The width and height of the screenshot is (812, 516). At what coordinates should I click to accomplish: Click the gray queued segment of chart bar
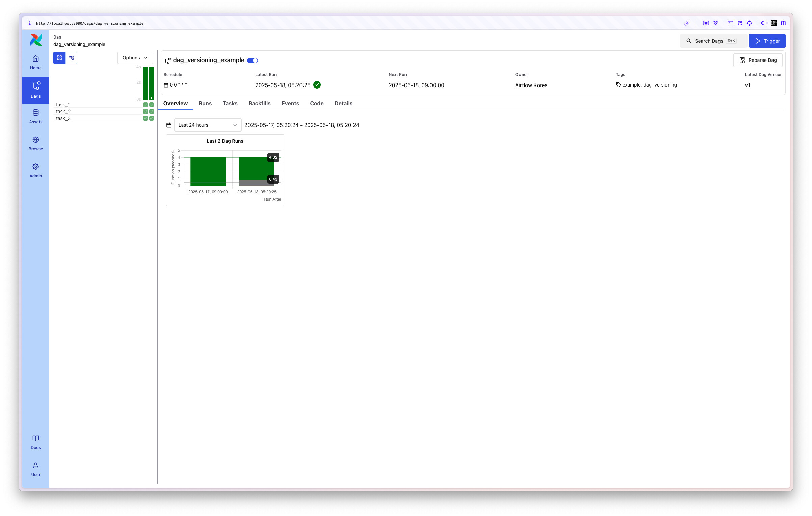(x=256, y=183)
